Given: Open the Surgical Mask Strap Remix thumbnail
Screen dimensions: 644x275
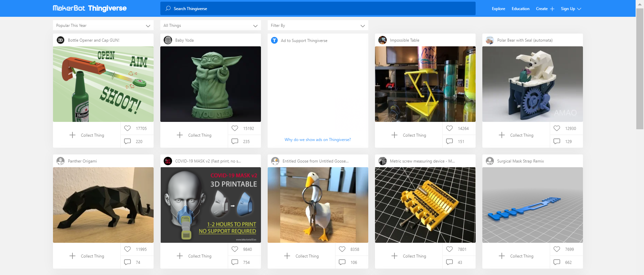Looking at the screenshot, I should [533, 205].
